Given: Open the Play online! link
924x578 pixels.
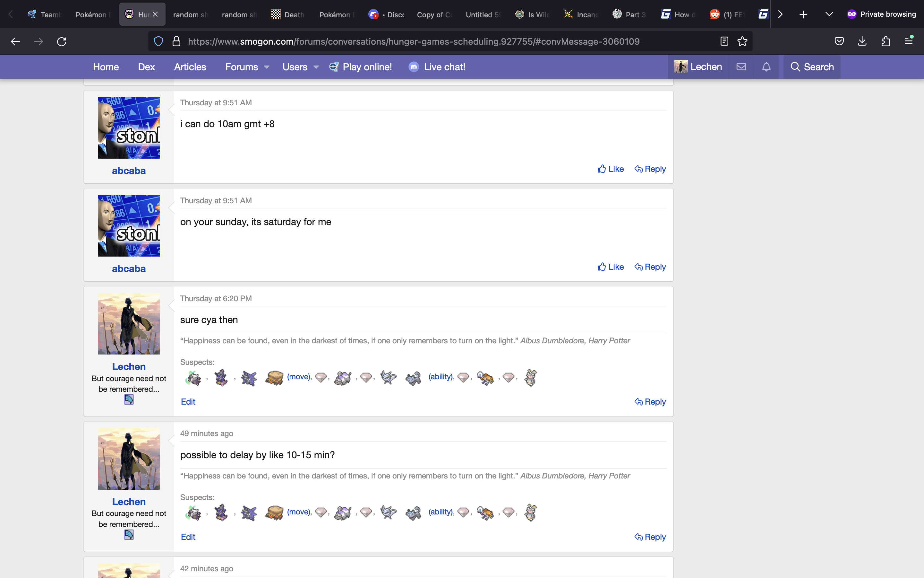Looking at the screenshot, I should pyautogui.click(x=360, y=67).
